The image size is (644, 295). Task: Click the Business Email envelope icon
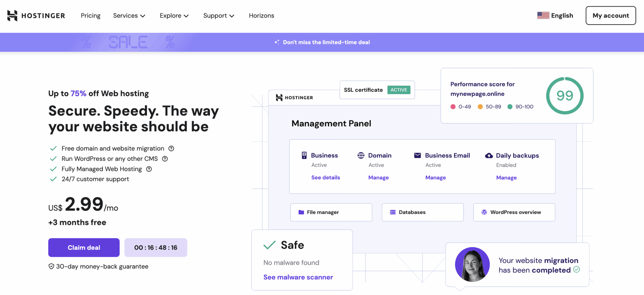pos(417,155)
